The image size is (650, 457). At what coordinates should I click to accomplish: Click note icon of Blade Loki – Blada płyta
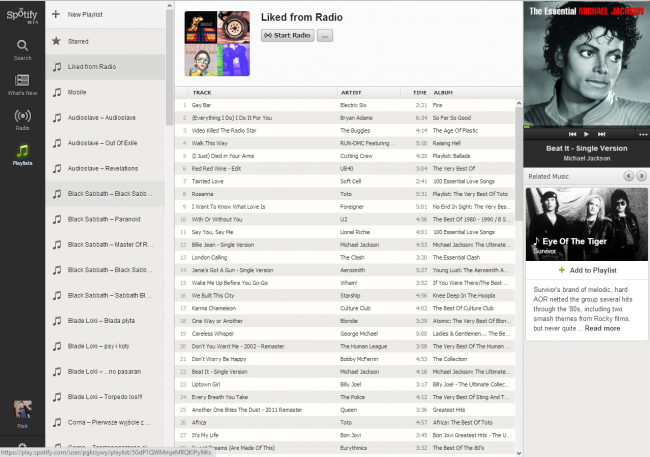[x=57, y=321]
